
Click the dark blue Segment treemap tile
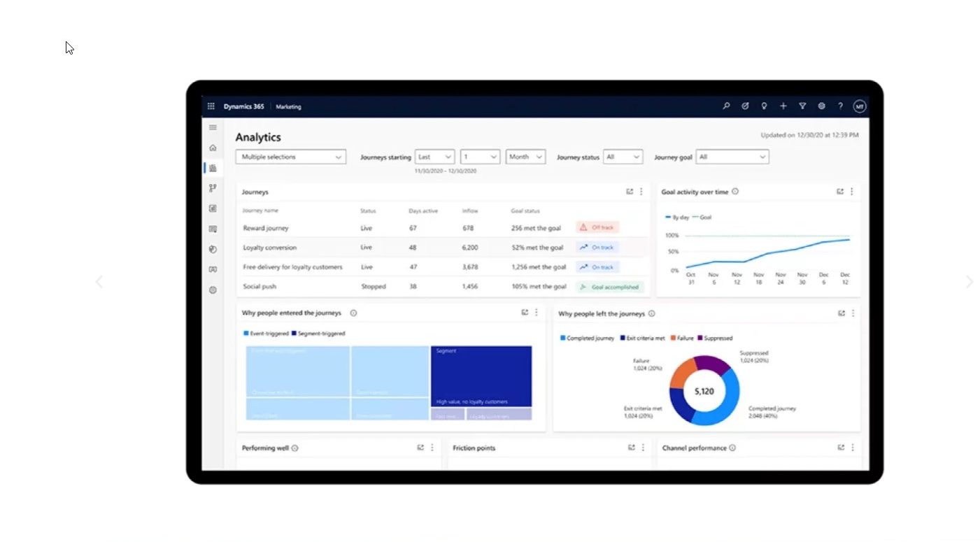click(x=481, y=376)
